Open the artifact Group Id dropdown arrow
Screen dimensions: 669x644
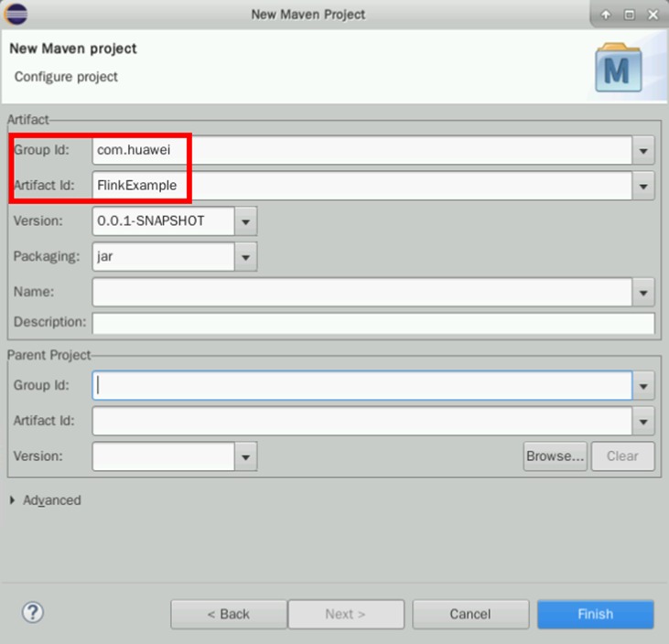pyautogui.click(x=644, y=150)
